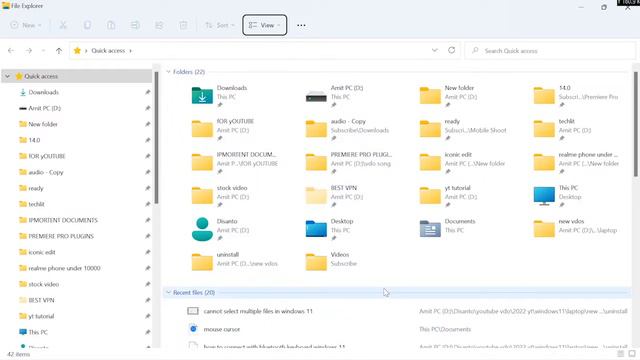The image size is (640, 360).
Task: Open the New dropdown button
Action: [x=26, y=25]
